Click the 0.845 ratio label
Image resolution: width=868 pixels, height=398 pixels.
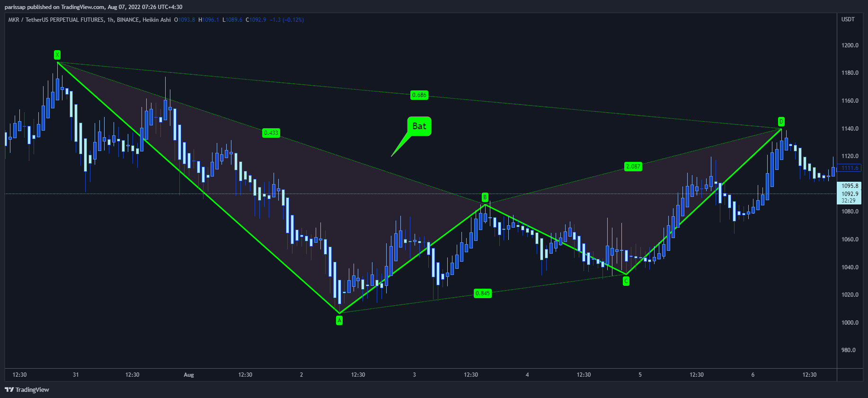[483, 293]
